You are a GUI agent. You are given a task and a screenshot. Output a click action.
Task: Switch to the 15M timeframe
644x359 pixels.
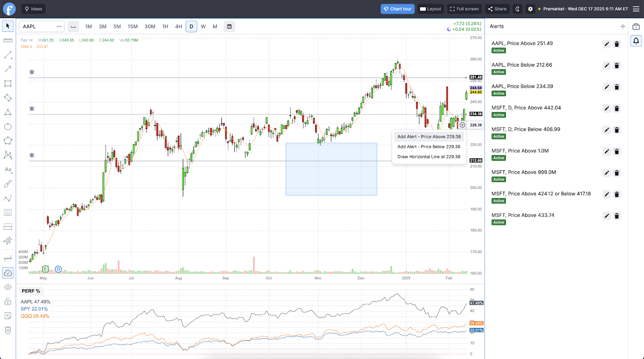[132, 27]
